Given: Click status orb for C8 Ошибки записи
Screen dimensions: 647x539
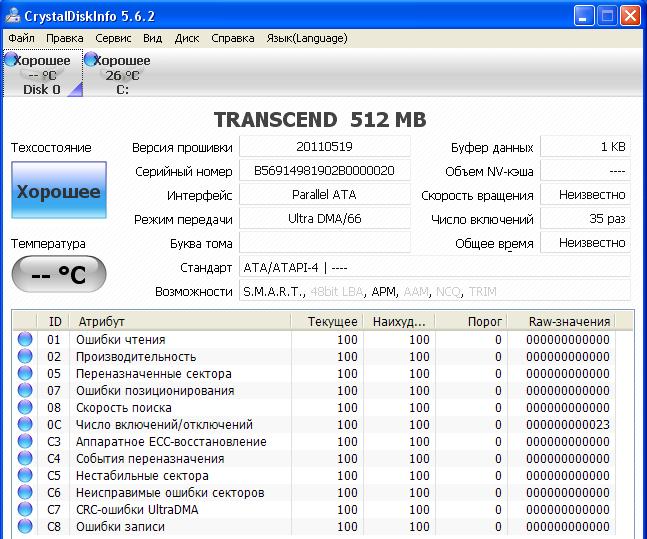Looking at the screenshot, I should point(25,526).
